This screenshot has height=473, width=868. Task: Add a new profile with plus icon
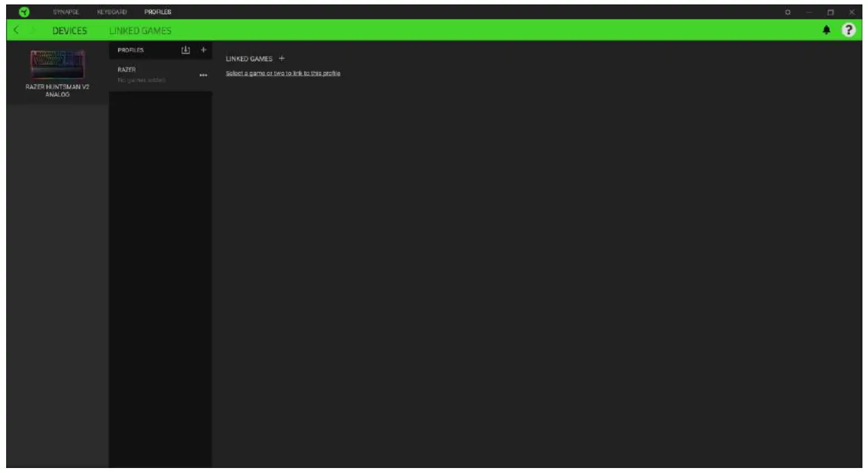[x=203, y=50]
